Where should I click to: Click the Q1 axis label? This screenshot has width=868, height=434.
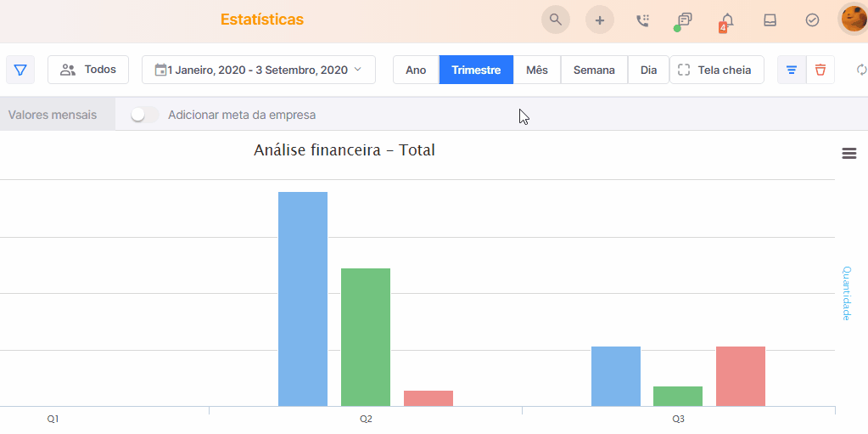coord(53,419)
